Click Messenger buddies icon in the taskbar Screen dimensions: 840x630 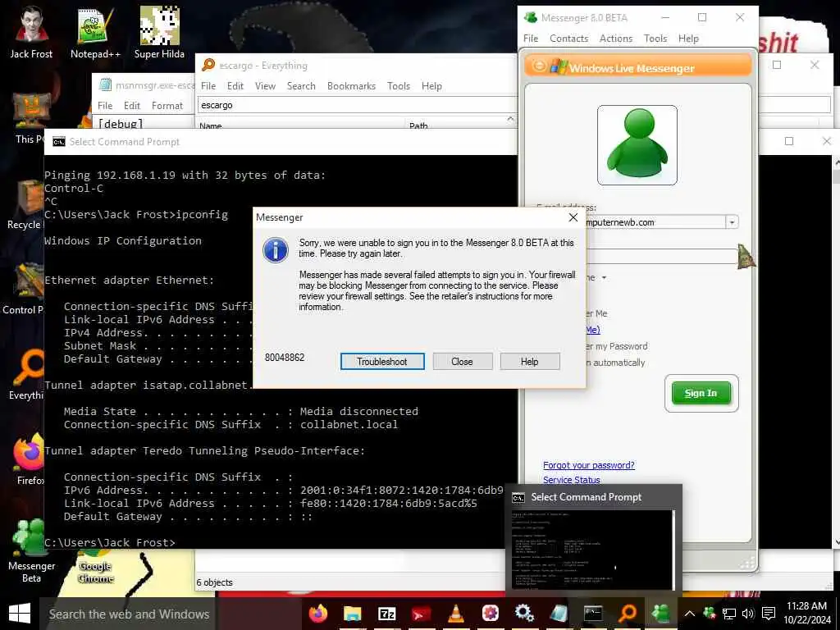661,614
